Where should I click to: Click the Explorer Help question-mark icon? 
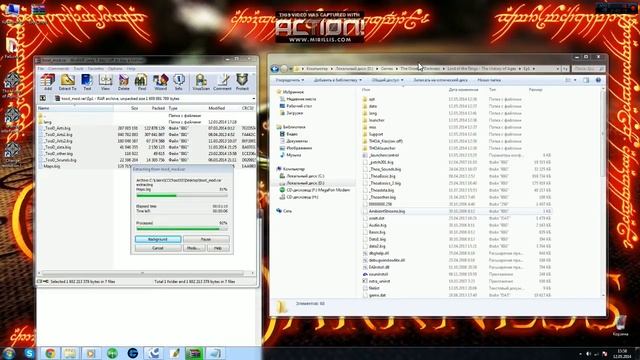coord(598,80)
